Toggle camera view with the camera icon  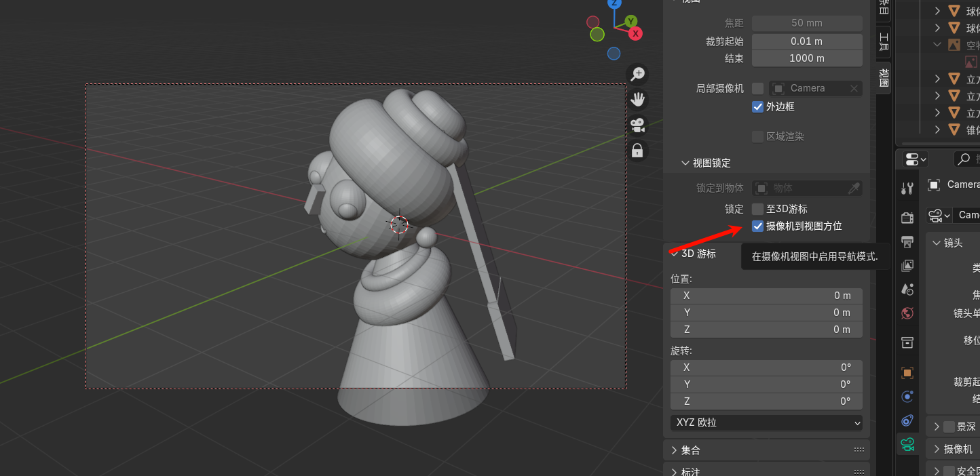click(x=637, y=125)
